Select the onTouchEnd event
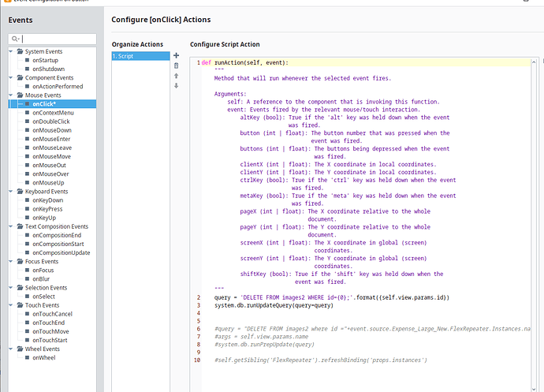 tap(48, 323)
